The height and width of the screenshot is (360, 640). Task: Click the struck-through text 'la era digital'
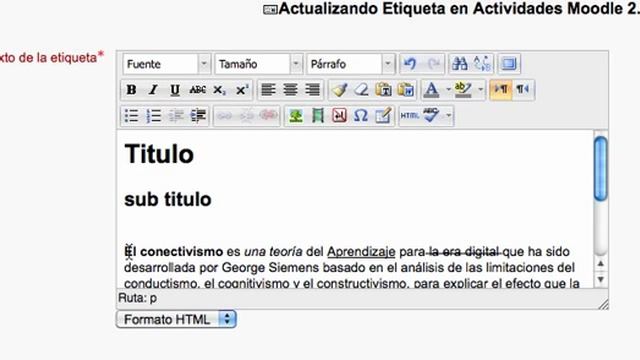pos(464,252)
